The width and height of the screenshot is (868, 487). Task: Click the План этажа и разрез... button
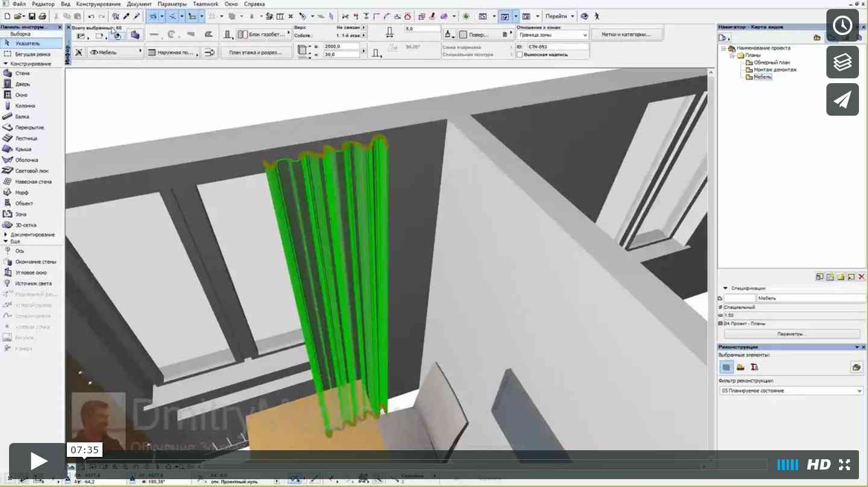(255, 52)
